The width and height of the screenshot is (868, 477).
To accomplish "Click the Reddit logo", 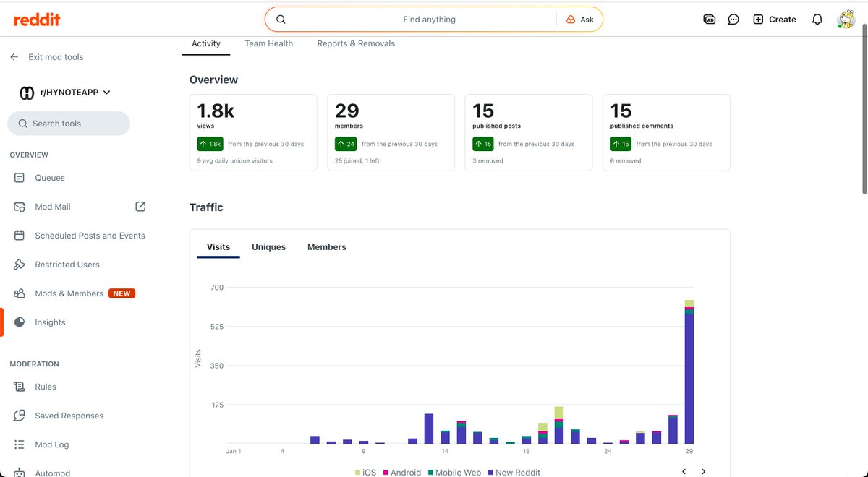I will tap(37, 20).
